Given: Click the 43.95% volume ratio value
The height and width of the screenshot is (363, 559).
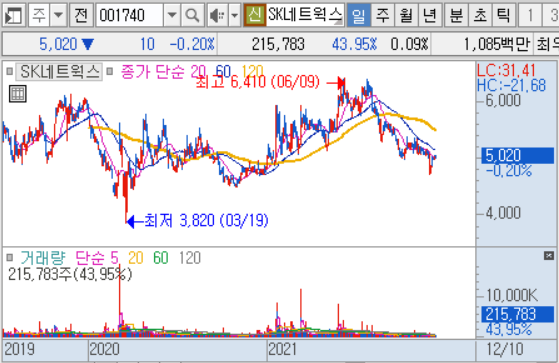Looking at the screenshot, I should pos(354,44).
